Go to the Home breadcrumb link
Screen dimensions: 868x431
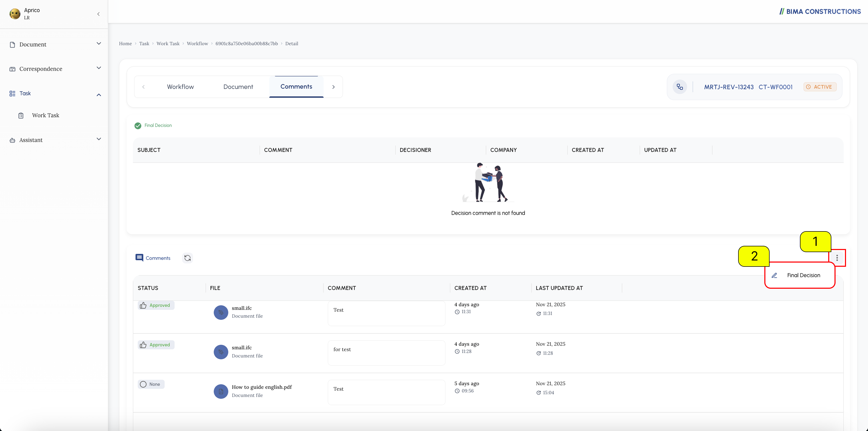click(125, 43)
